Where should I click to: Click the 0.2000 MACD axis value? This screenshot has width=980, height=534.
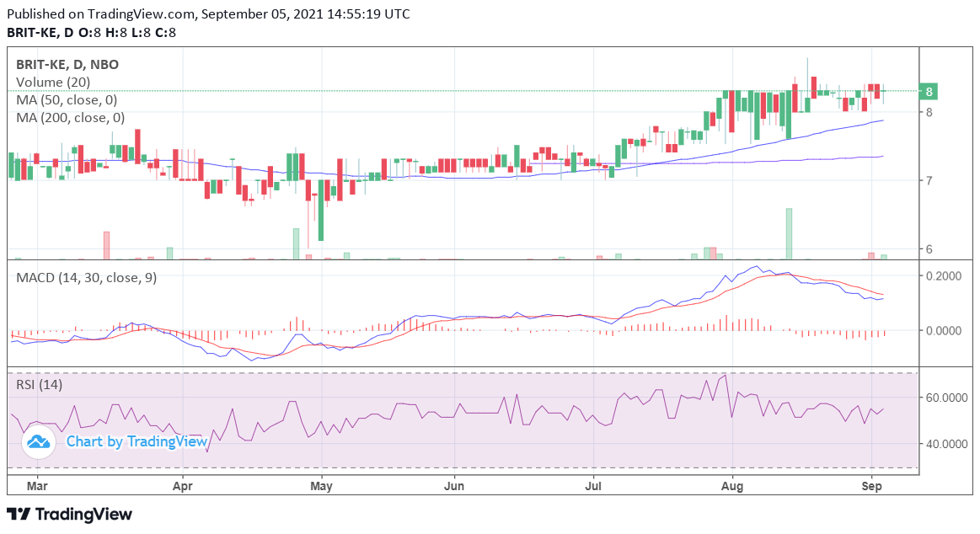(944, 276)
